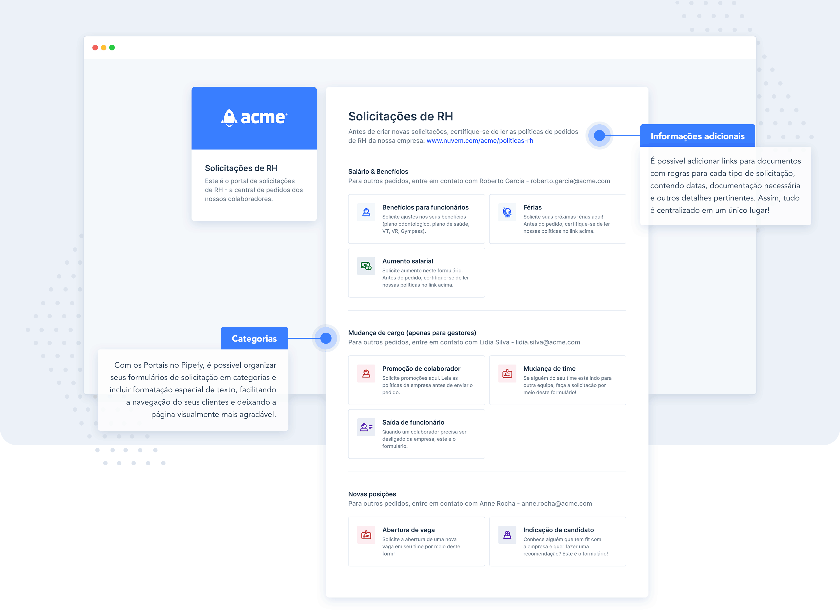Click the Categorias label tag
Screen dimensions: 840x616
click(254, 338)
